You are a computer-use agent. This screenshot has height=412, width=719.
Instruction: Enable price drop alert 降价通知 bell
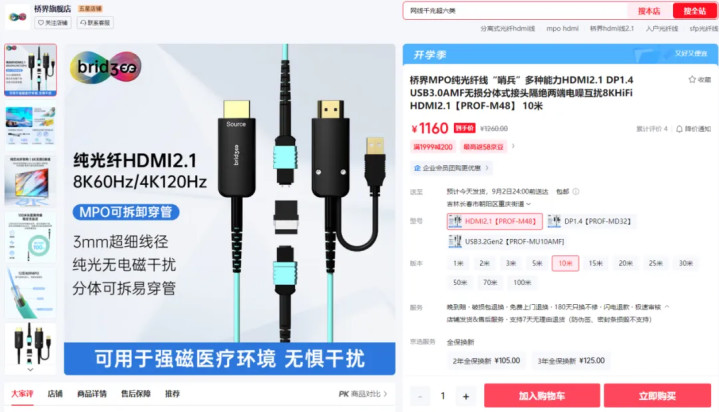tap(693, 129)
